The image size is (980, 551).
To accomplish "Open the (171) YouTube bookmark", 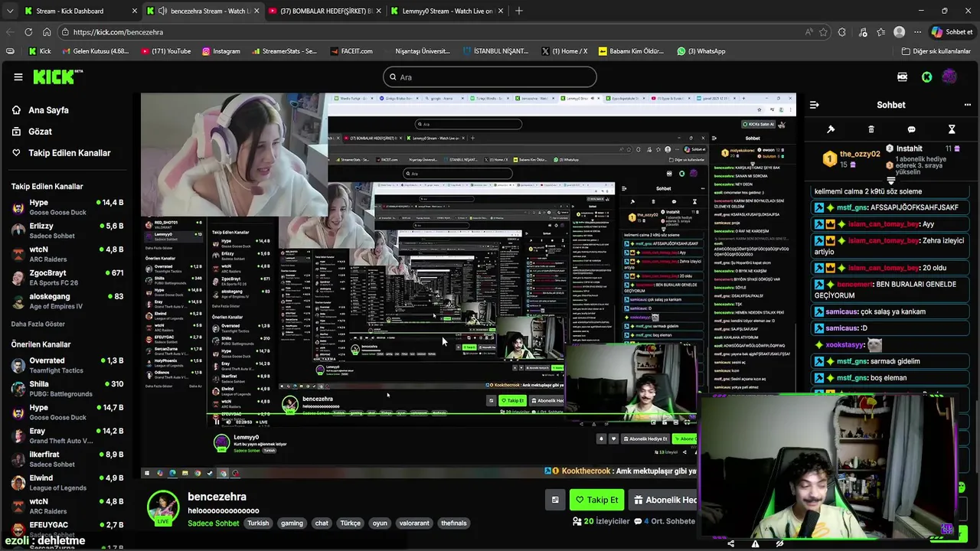I will (x=165, y=51).
